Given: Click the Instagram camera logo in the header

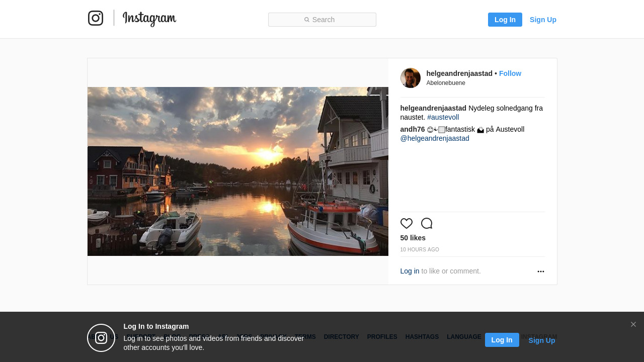Looking at the screenshot, I should coord(96,18).
